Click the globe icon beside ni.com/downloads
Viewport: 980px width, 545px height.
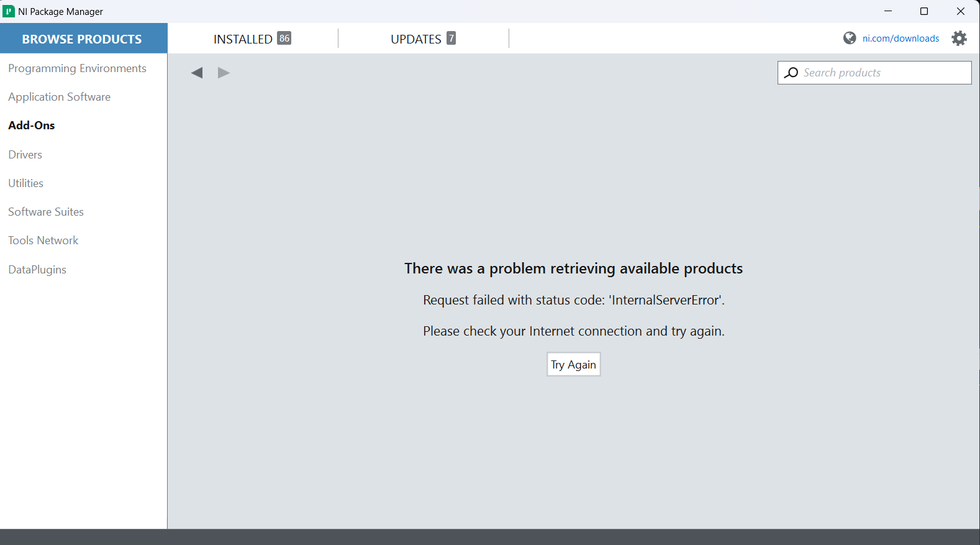point(850,39)
